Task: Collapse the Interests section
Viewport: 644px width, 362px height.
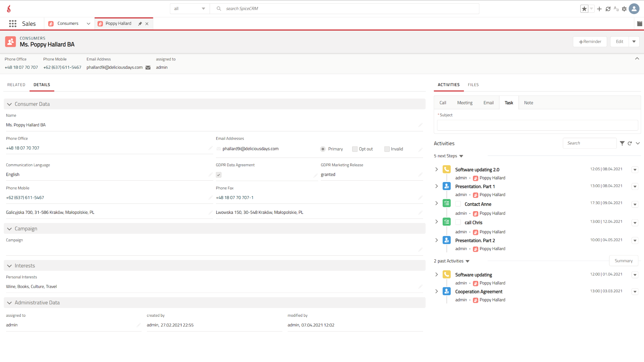Action: 9,266
